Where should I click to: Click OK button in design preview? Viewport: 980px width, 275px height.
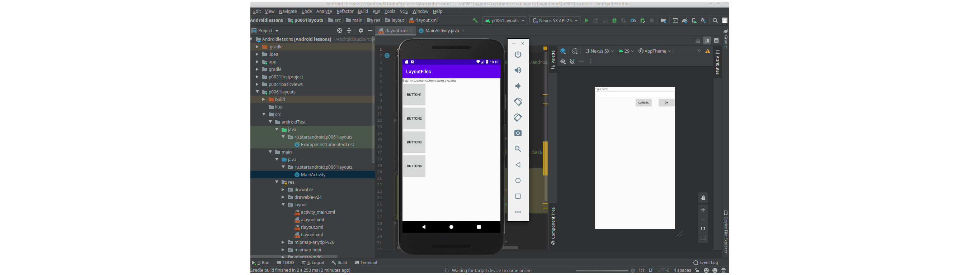[666, 102]
